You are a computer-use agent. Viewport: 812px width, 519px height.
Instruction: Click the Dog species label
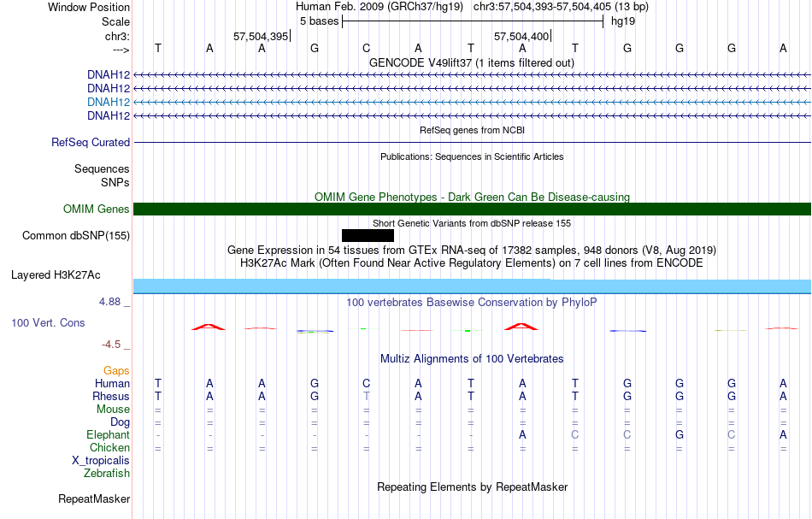tap(120, 422)
